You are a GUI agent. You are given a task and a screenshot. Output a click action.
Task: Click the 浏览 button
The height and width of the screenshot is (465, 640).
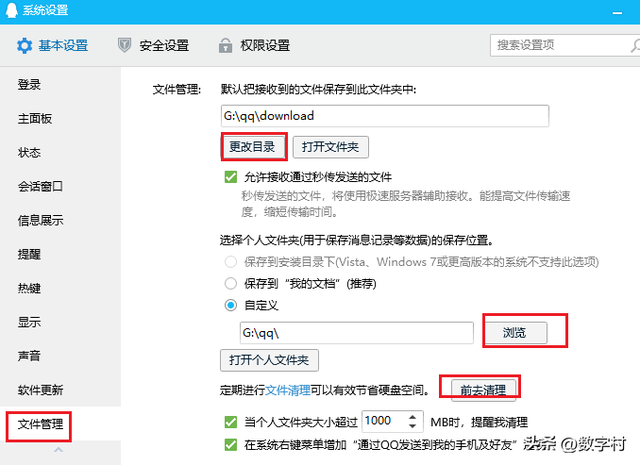[x=515, y=333]
